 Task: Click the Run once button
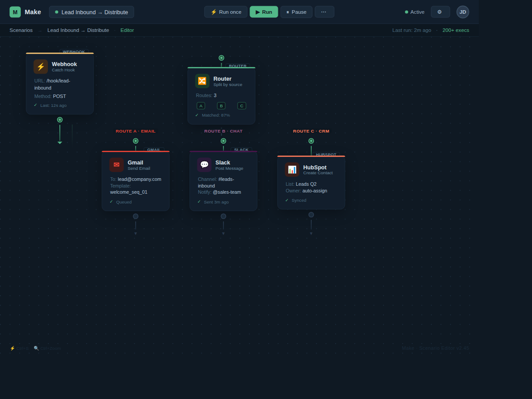[x=226, y=12]
